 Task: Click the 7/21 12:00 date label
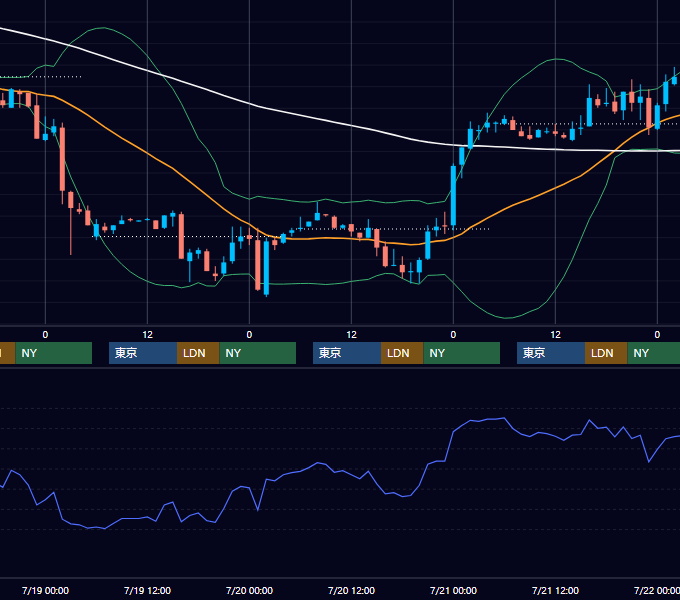pyautogui.click(x=556, y=590)
